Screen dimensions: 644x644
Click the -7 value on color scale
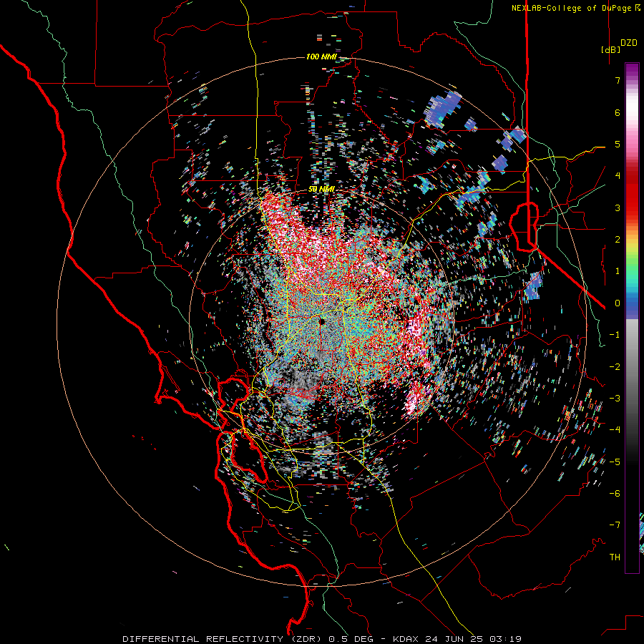(615, 525)
